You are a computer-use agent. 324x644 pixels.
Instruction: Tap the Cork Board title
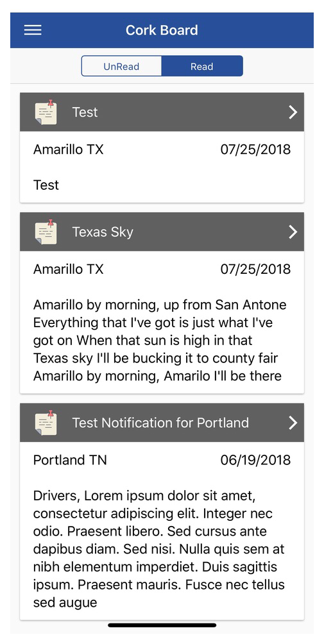[162, 30]
